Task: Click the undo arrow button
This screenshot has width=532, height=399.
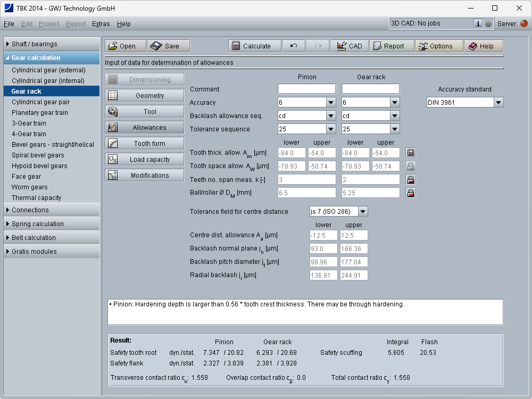Action: coord(294,46)
